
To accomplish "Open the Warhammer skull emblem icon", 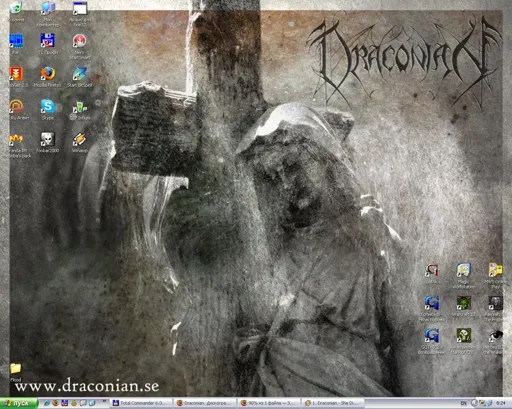I will click(x=463, y=335).
